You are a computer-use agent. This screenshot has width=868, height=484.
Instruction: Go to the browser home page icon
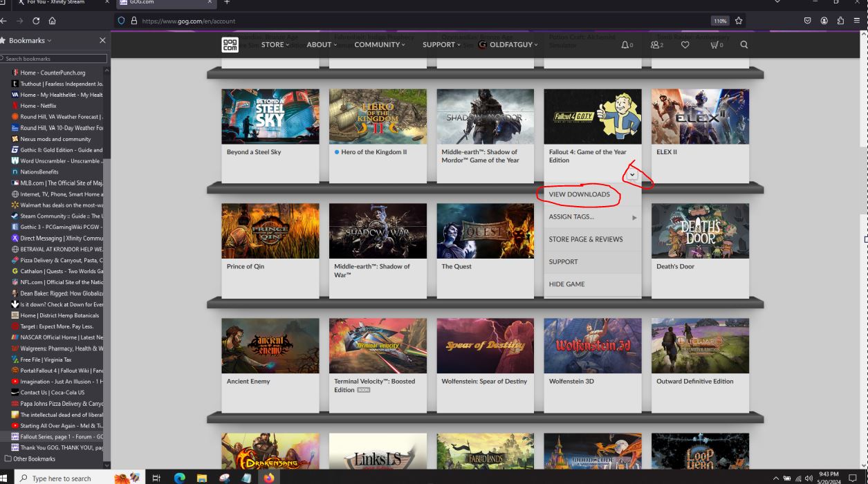click(53, 21)
